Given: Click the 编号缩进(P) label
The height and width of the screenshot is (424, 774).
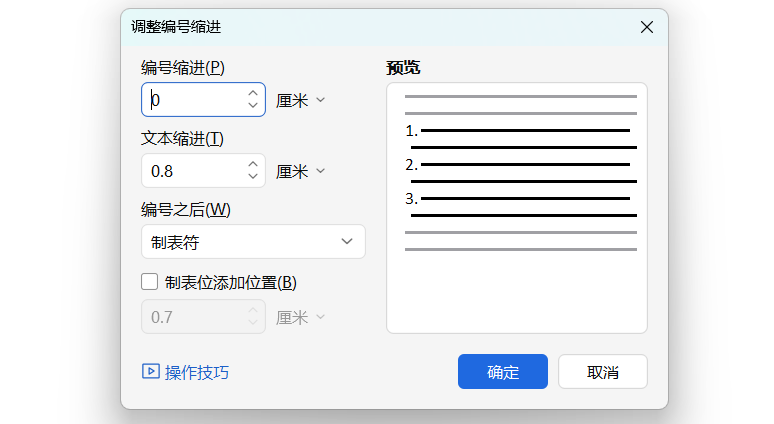Looking at the screenshot, I should click(183, 67).
